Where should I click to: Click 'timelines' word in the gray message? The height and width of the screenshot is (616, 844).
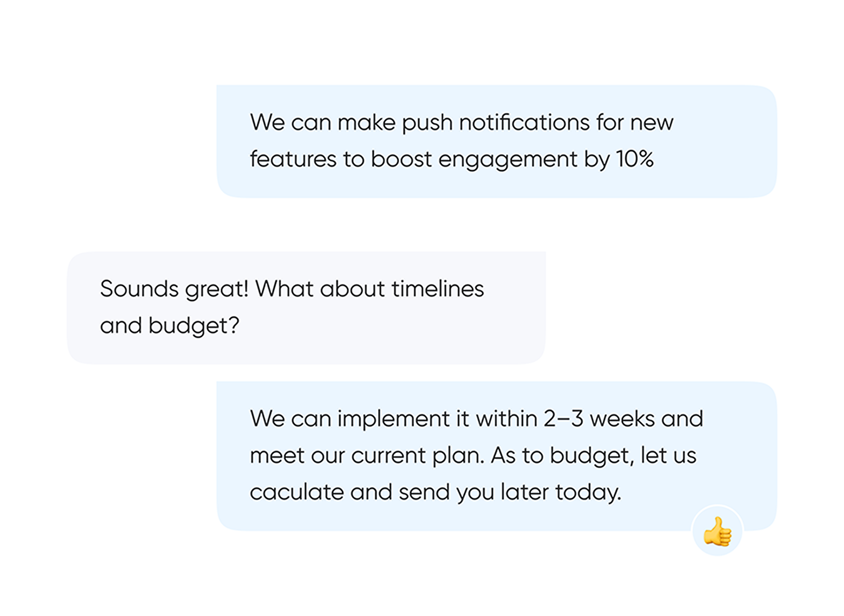[437, 289]
